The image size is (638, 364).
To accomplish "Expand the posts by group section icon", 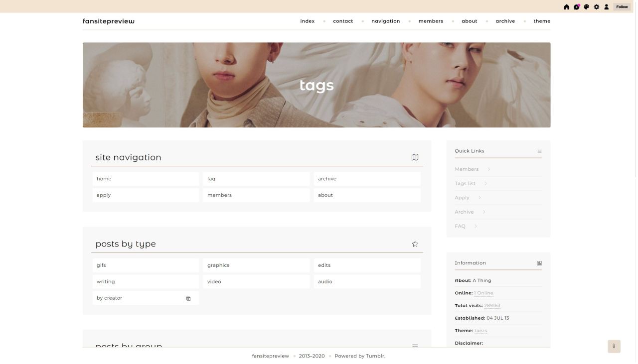I will (x=415, y=346).
